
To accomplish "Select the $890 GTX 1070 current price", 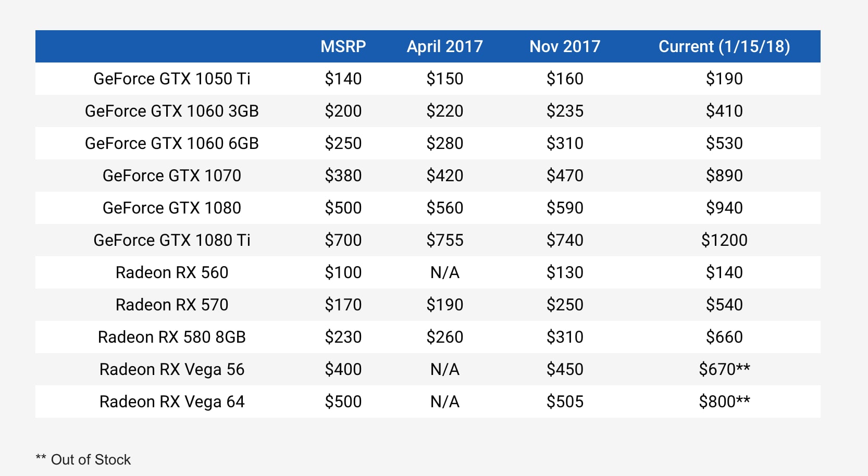I will pos(724,176).
